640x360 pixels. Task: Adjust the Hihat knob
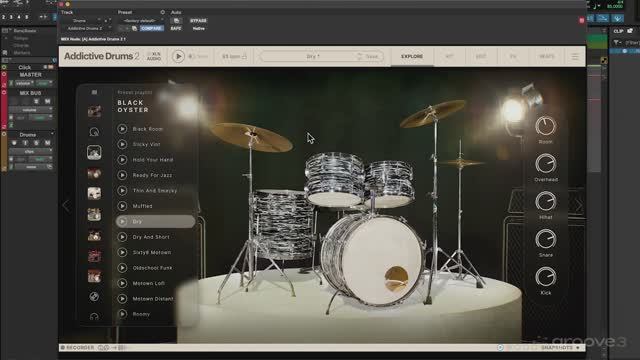[545, 202]
